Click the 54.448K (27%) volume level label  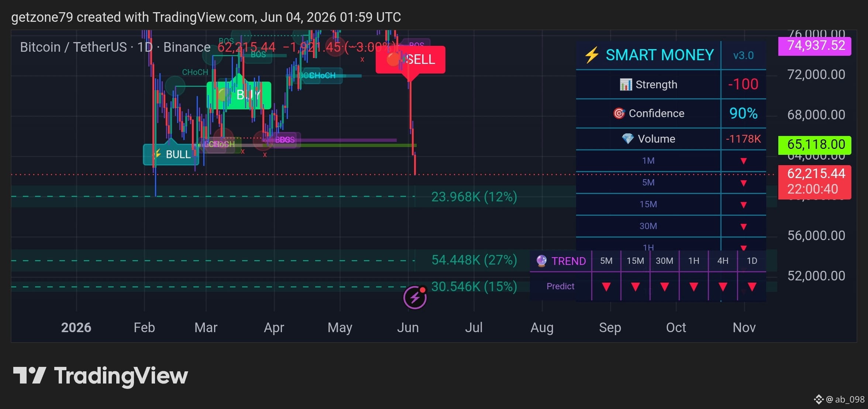474,260
